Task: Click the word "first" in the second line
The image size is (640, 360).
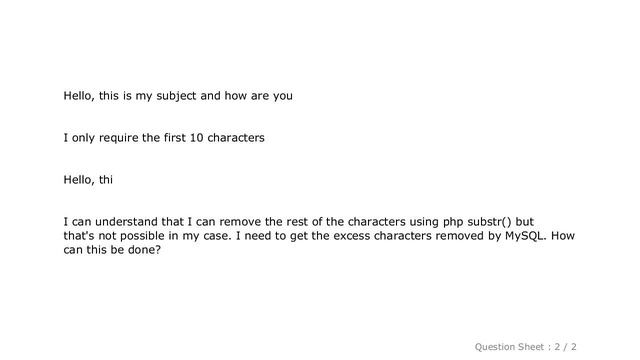Action: [x=175, y=138]
